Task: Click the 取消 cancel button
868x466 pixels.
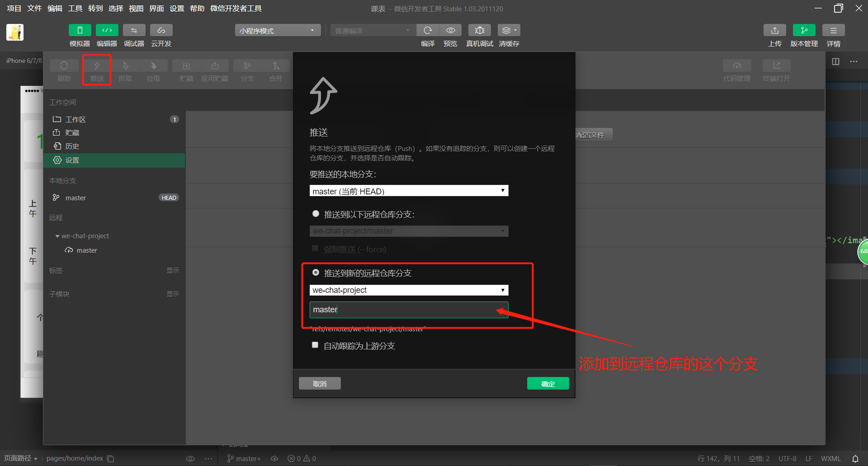Action: tap(320, 383)
